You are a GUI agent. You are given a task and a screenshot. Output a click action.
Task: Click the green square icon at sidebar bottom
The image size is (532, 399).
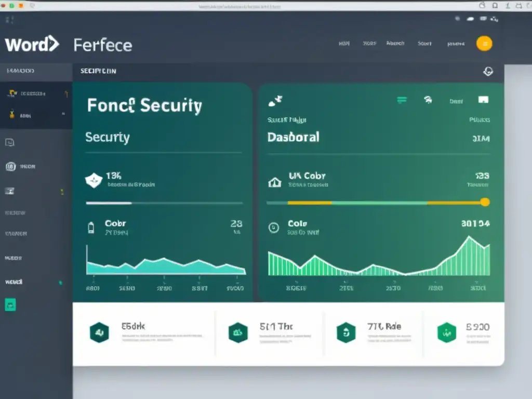[10, 305]
